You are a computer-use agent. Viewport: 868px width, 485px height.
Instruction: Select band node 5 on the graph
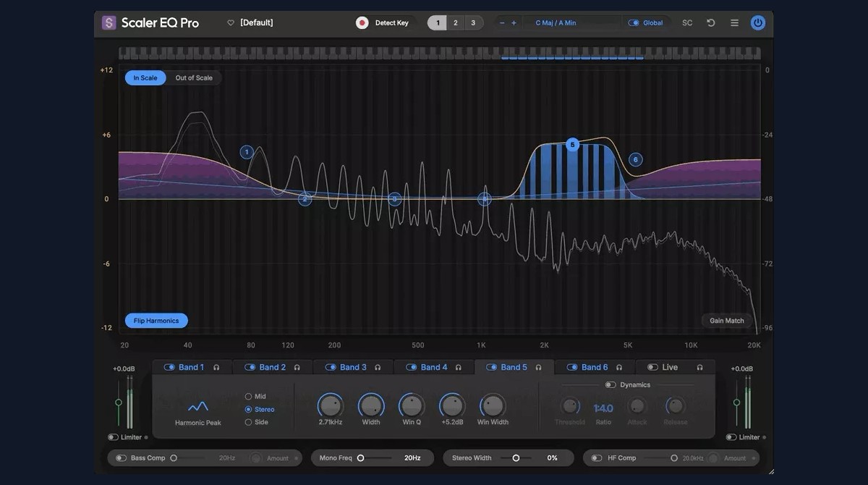tap(572, 145)
